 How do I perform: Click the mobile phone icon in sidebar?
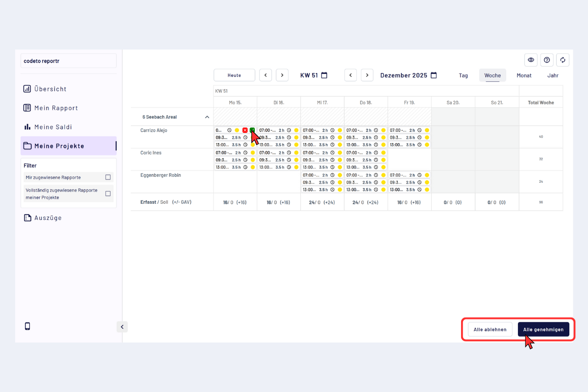(27, 326)
